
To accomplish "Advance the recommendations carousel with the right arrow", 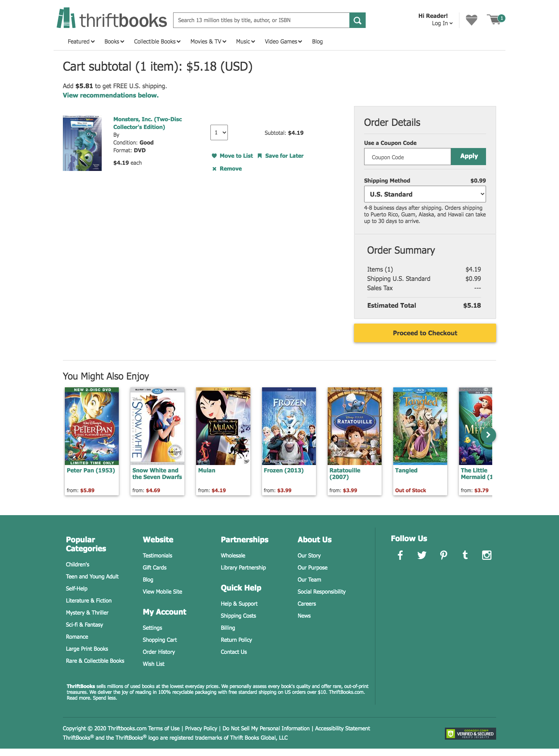I will tap(488, 435).
